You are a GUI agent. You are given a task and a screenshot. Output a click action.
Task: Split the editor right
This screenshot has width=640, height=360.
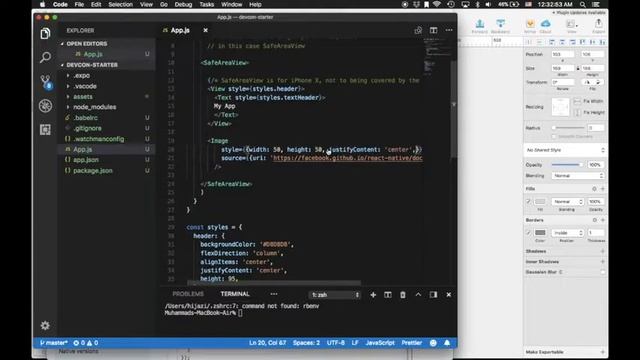point(433,30)
